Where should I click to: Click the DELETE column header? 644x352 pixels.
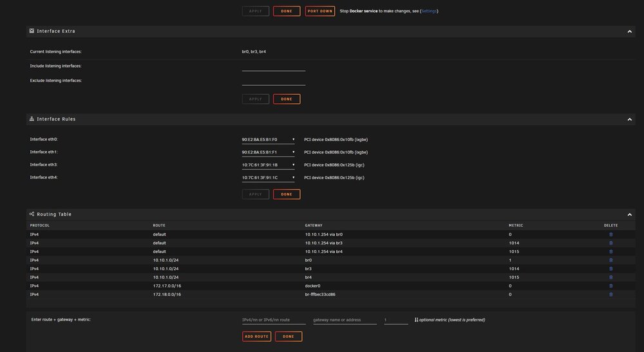coord(611,226)
